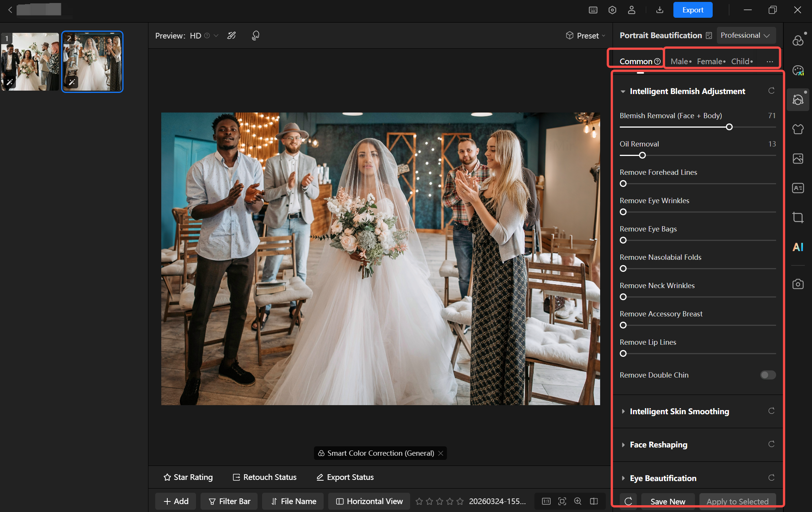Toggle the split compare view icon
812x512 pixels.
coord(594,501)
